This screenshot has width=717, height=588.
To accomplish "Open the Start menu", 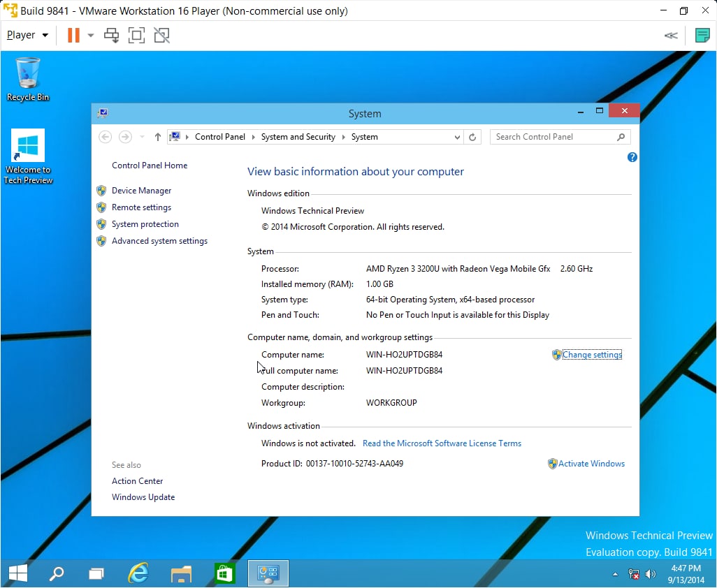I will tap(18, 573).
